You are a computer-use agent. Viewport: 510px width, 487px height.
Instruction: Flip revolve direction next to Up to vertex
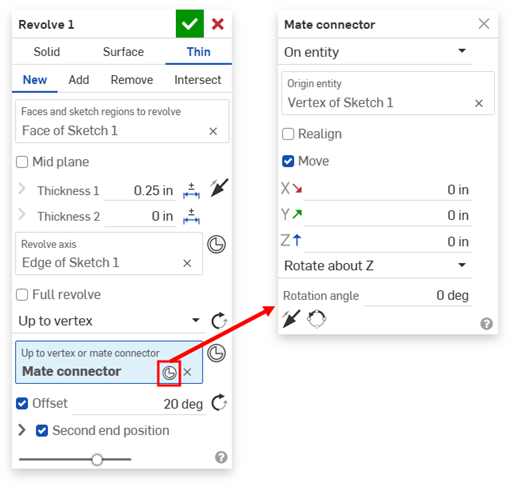pyautogui.click(x=219, y=321)
